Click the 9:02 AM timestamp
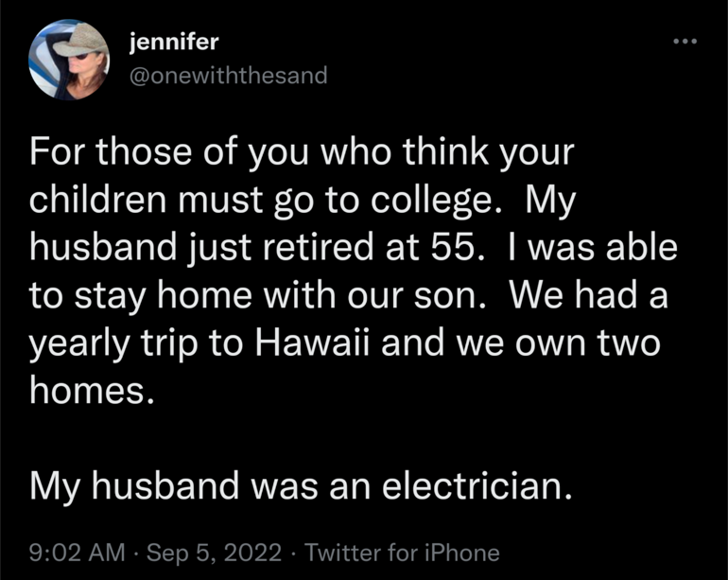This screenshot has width=728, height=580. click(x=77, y=553)
